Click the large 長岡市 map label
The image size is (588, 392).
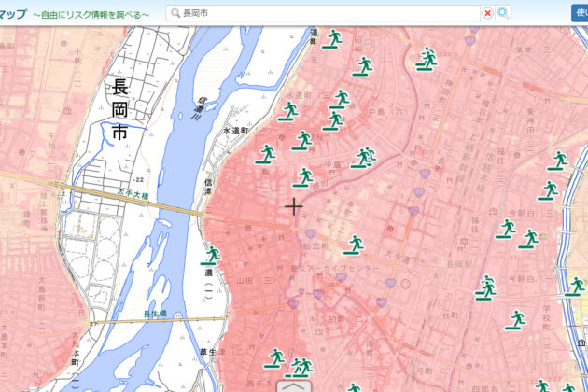click(x=119, y=111)
